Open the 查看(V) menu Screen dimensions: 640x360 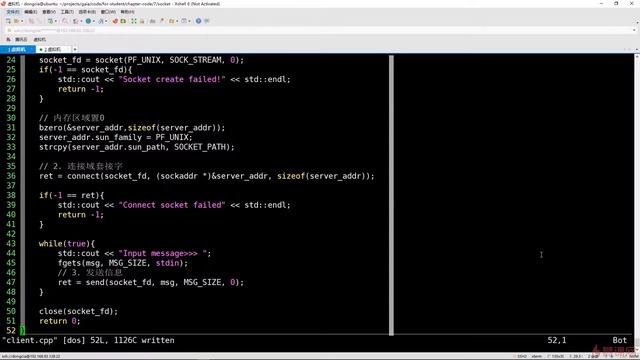click(x=49, y=12)
